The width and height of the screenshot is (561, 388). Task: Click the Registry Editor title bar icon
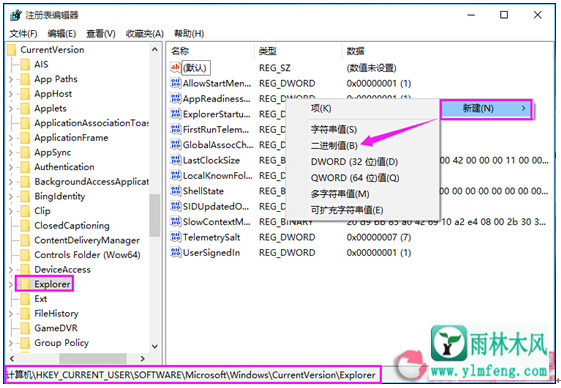coord(16,15)
